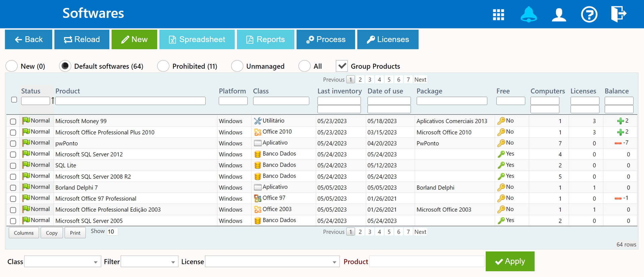Click the Product column filter field
Screen dimensions: 644x277
pos(130,101)
